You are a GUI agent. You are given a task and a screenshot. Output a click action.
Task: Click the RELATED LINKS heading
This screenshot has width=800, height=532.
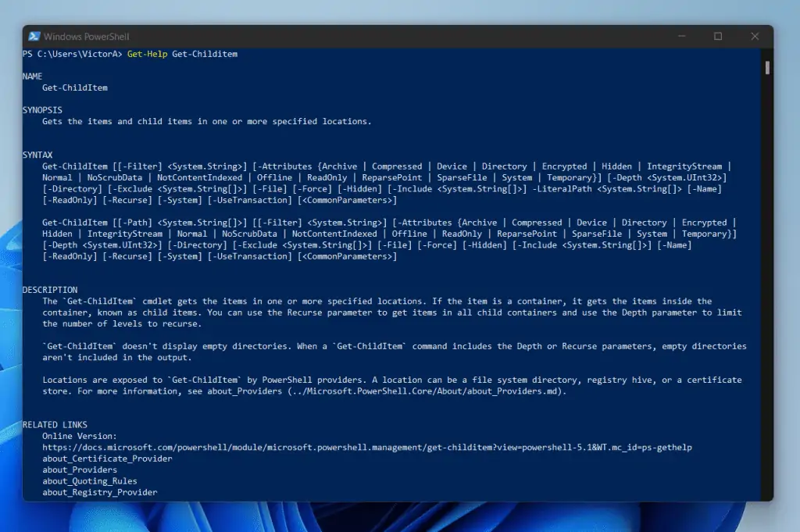tap(55, 424)
